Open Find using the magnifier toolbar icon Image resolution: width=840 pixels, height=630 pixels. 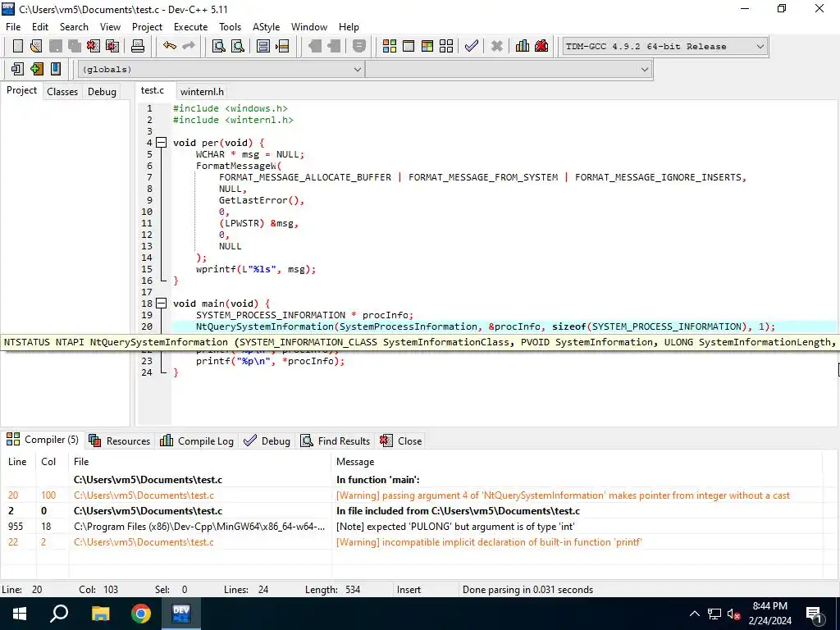tap(218, 46)
